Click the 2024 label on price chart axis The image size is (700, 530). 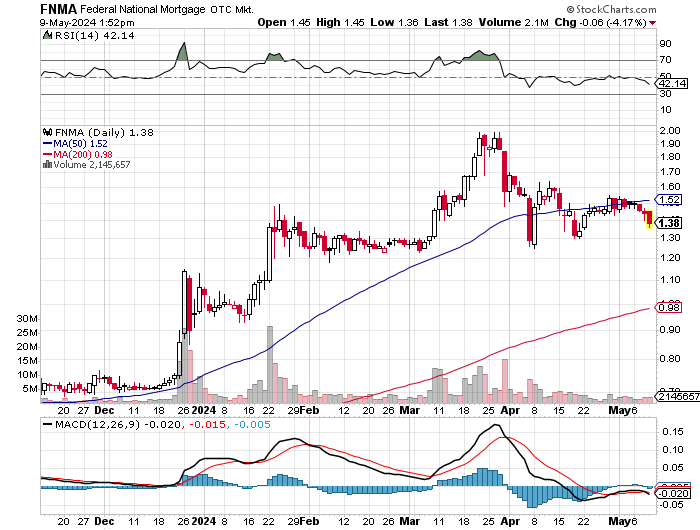click(x=204, y=410)
